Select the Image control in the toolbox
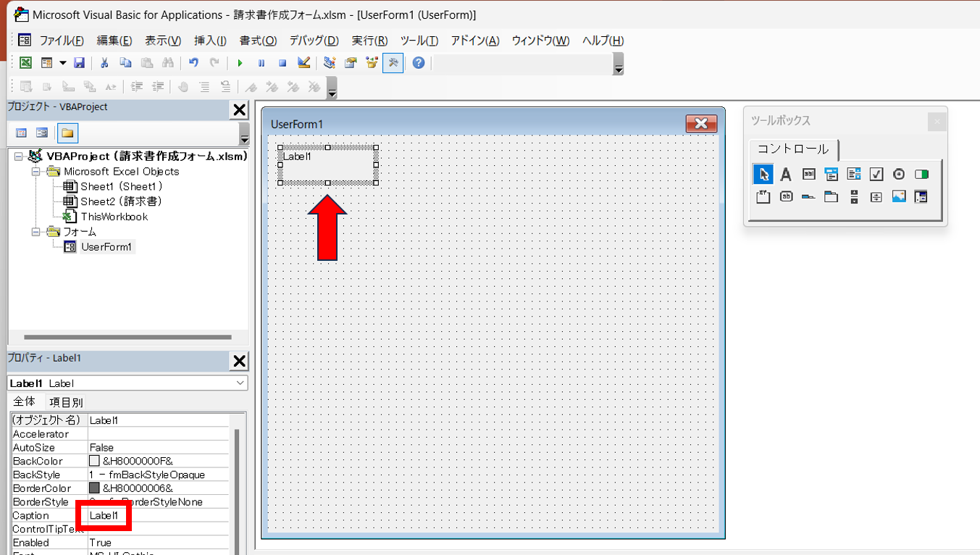The width and height of the screenshot is (980, 555). 899,196
